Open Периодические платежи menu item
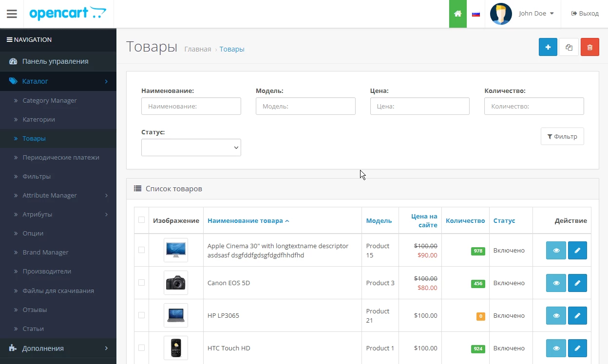The image size is (608, 364). pyautogui.click(x=58, y=157)
